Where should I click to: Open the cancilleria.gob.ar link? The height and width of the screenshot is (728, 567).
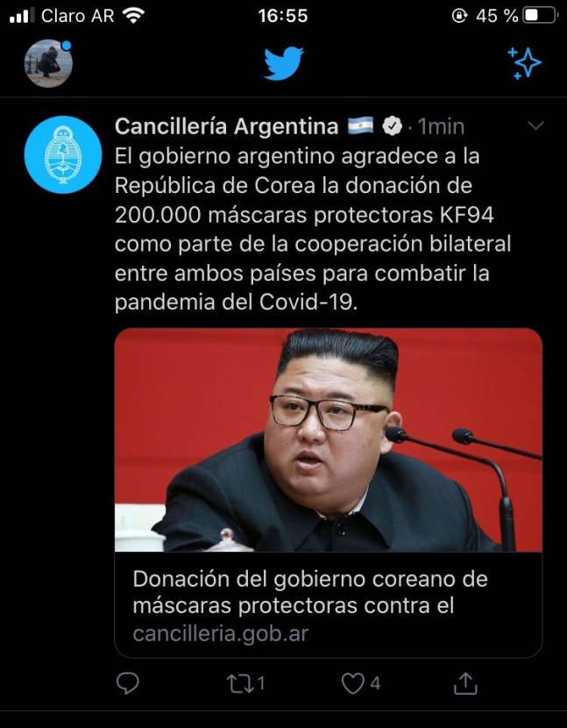pyautogui.click(x=220, y=633)
